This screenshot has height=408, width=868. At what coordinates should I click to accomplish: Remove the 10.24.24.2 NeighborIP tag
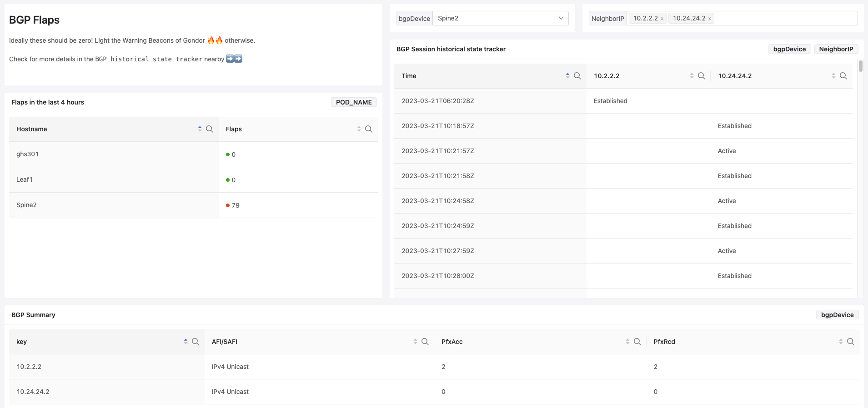(710, 19)
